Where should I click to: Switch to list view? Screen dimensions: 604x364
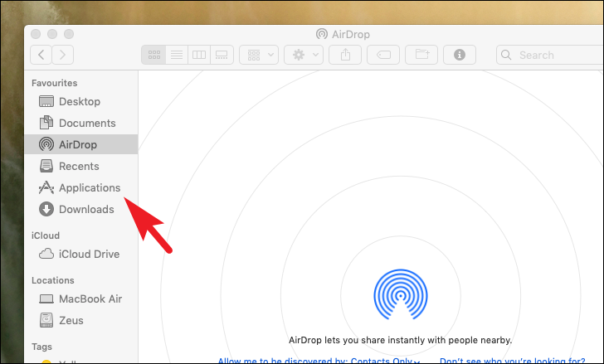click(x=177, y=55)
